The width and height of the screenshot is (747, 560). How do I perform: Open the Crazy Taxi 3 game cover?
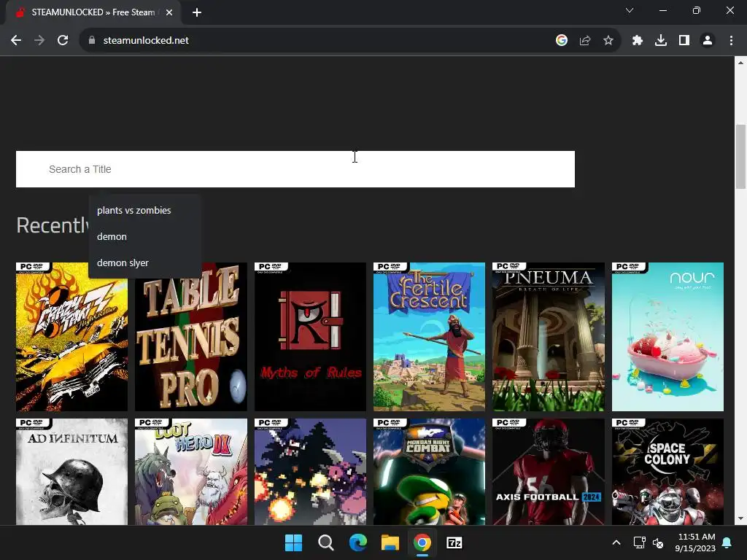[72, 337]
